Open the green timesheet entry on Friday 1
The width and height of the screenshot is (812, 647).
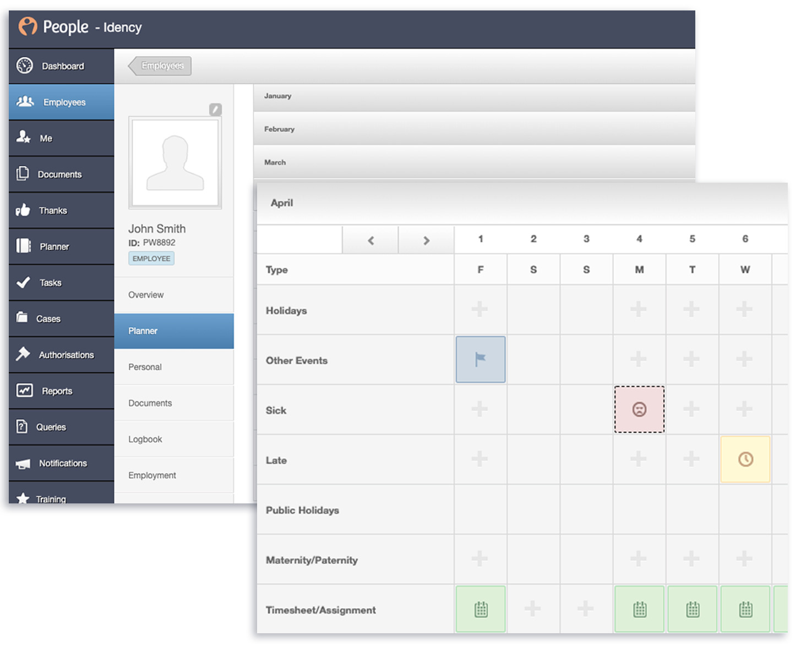coord(480,609)
